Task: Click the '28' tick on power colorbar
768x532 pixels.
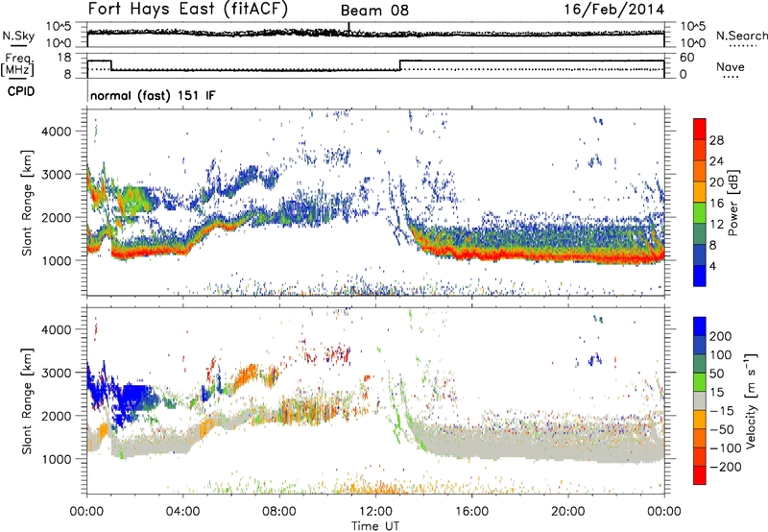Action: click(x=716, y=140)
